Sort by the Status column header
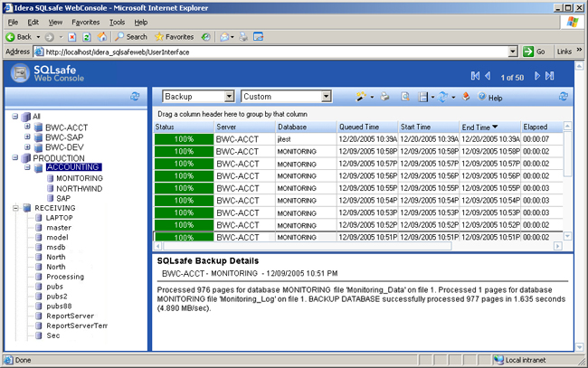Screen dimensions: 588x368 184,127
